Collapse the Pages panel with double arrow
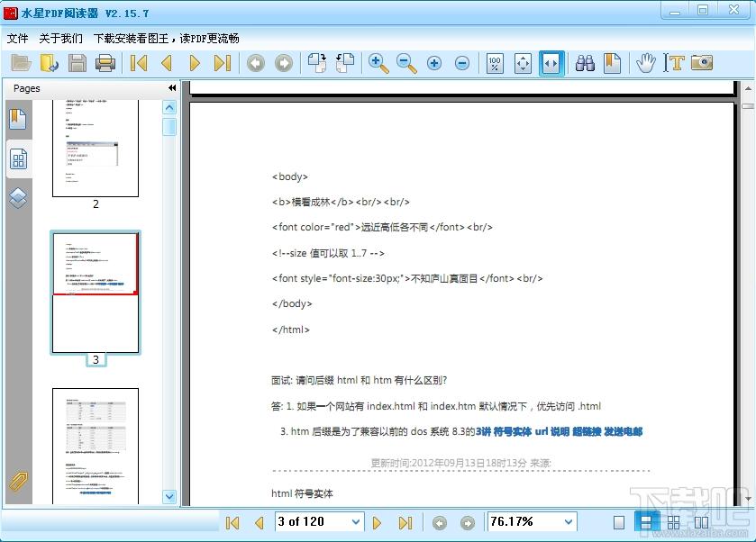756x542 pixels. click(x=172, y=87)
